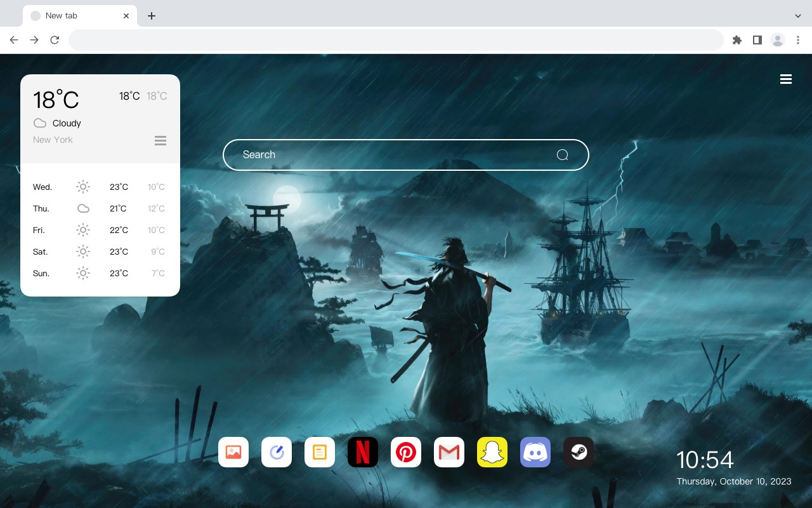This screenshot has height=508, width=812.
Task: Click the magnifier search icon
Action: pyautogui.click(x=562, y=155)
